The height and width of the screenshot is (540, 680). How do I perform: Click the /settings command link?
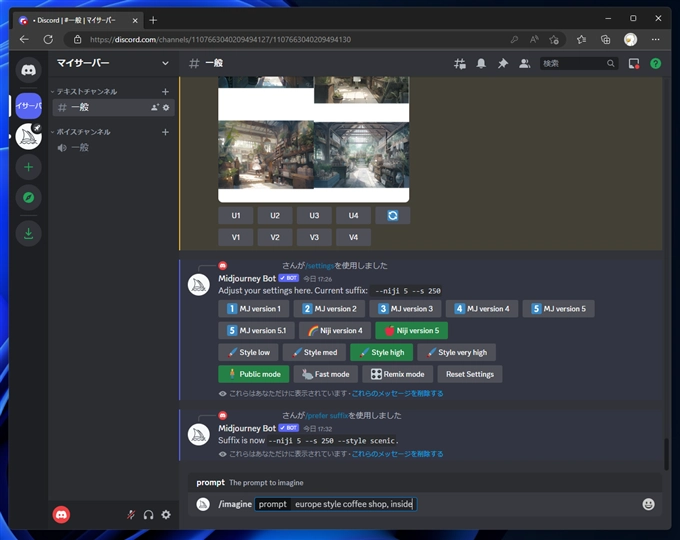(x=320, y=265)
